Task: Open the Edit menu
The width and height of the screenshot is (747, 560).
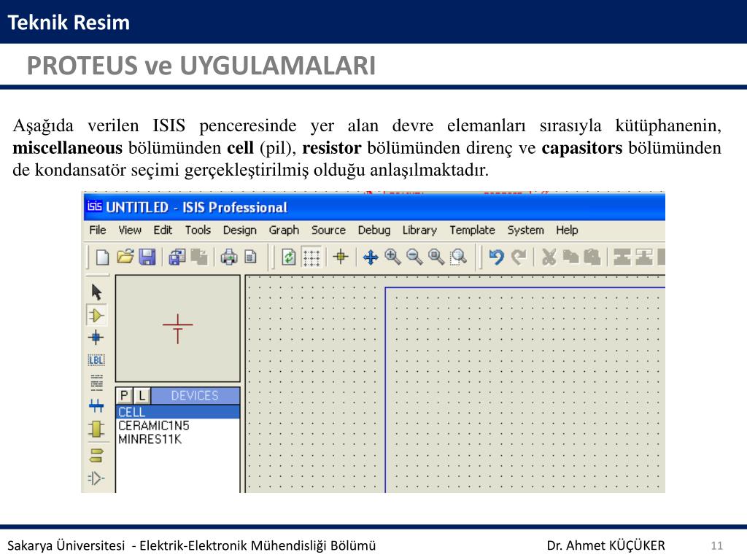Action: 163,230
